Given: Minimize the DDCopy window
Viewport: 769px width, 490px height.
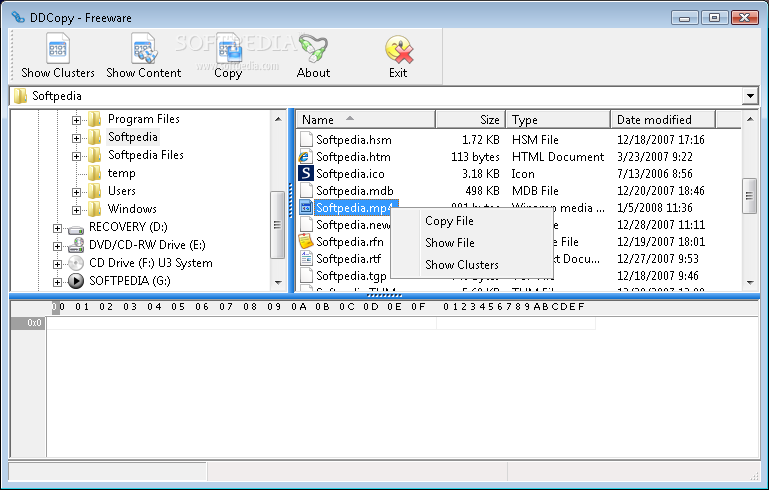Looking at the screenshot, I should point(685,18).
